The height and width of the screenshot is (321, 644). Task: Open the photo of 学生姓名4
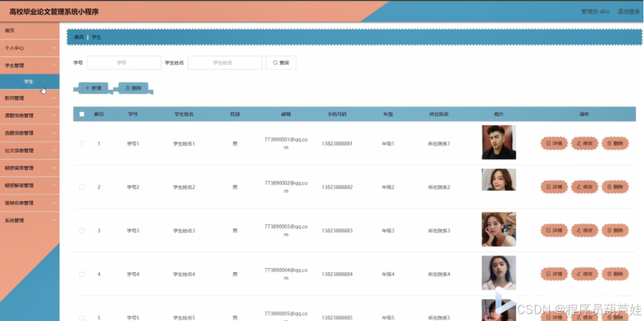tap(498, 273)
